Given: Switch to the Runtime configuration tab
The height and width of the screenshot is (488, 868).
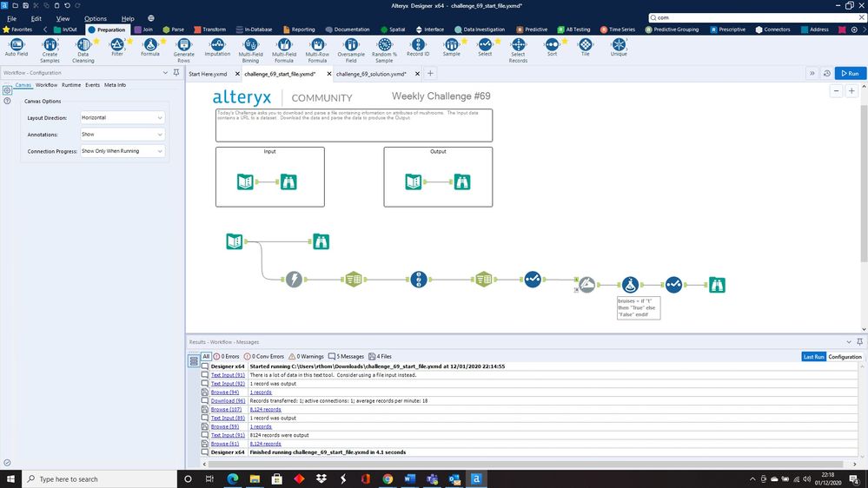Looking at the screenshot, I should (71, 85).
